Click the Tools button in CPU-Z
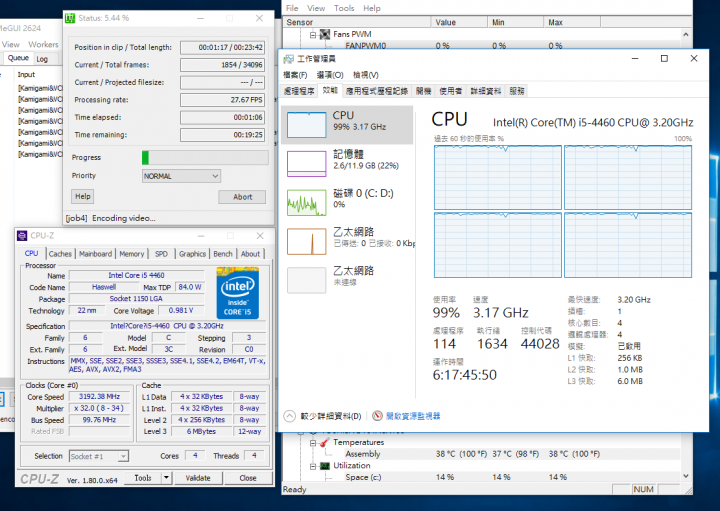720x511 pixels. coord(143,478)
